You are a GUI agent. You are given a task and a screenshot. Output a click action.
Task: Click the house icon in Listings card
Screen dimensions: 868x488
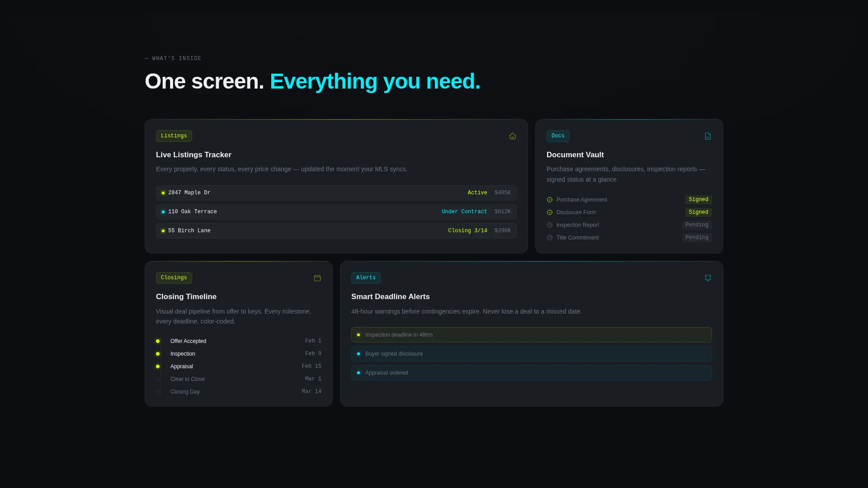(x=513, y=136)
